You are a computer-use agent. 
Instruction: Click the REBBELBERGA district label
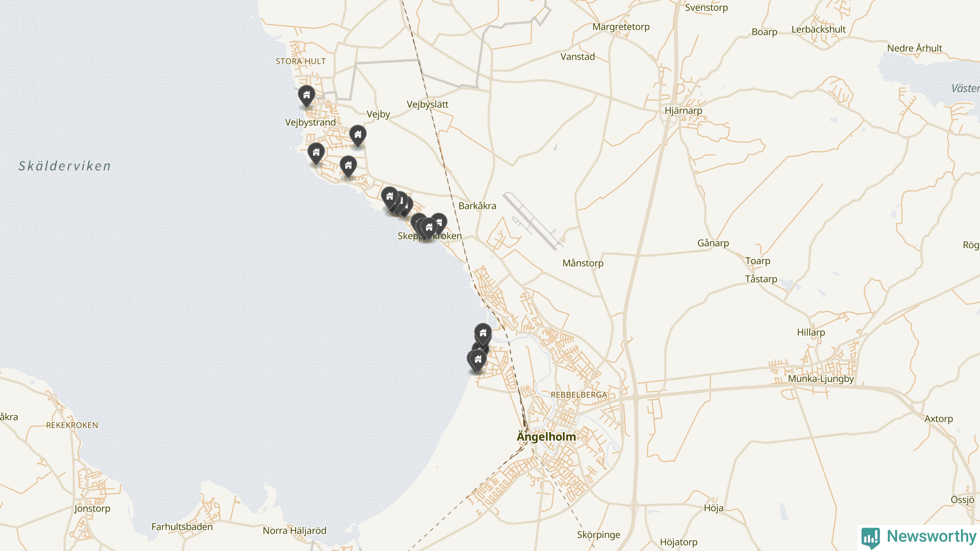(x=579, y=395)
